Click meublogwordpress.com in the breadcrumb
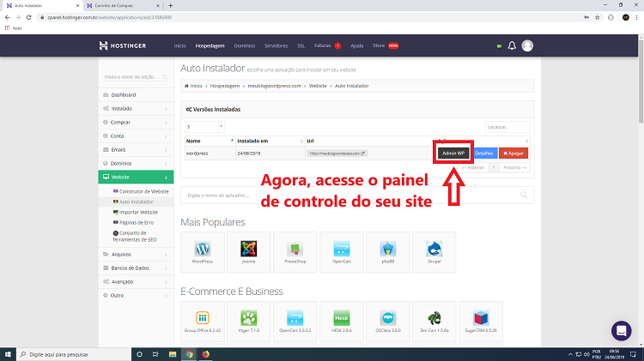Image resolution: width=644 pixels, height=361 pixels. tap(274, 86)
